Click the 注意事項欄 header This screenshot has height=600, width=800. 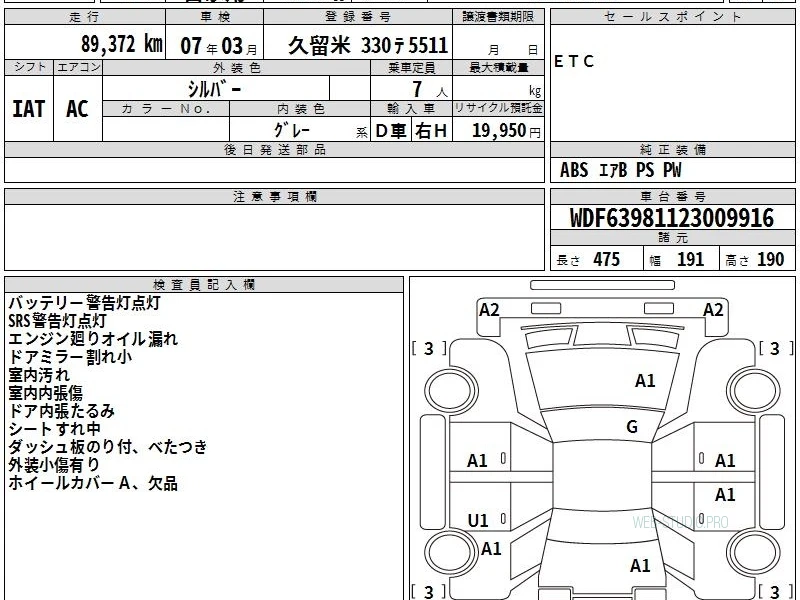pyautogui.click(x=274, y=197)
